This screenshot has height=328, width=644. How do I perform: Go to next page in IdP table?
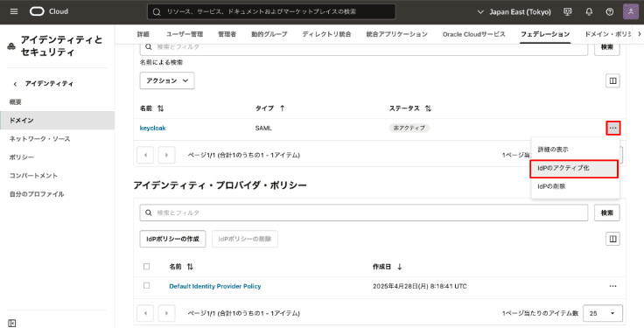(x=166, y=155)
